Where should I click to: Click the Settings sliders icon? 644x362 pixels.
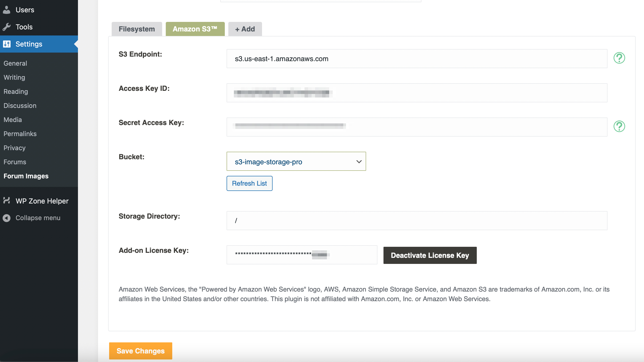[x=7, y=44]
